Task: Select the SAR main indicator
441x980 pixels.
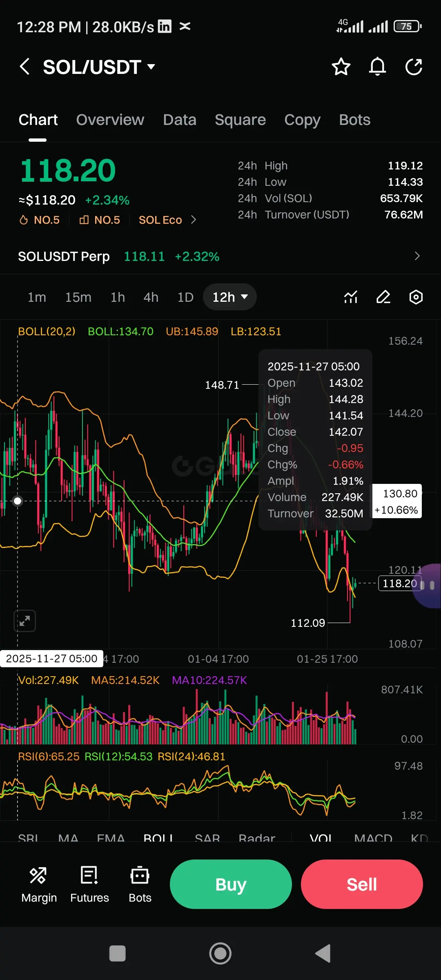Action: click(207, 838)
